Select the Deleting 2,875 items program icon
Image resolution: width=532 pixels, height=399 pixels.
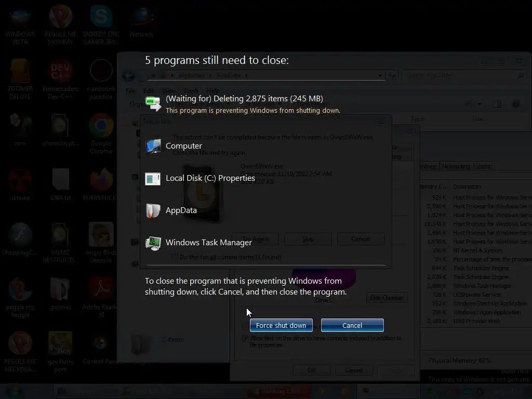coord(153,103)
